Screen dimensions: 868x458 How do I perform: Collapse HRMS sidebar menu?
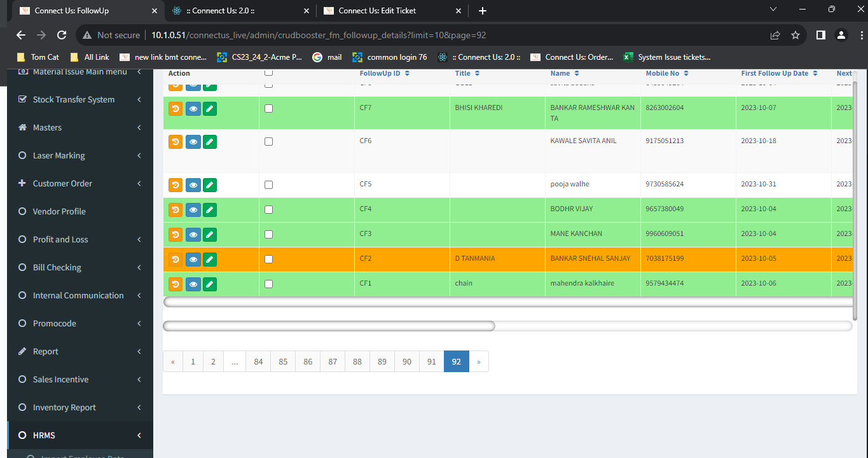[80, 436]
